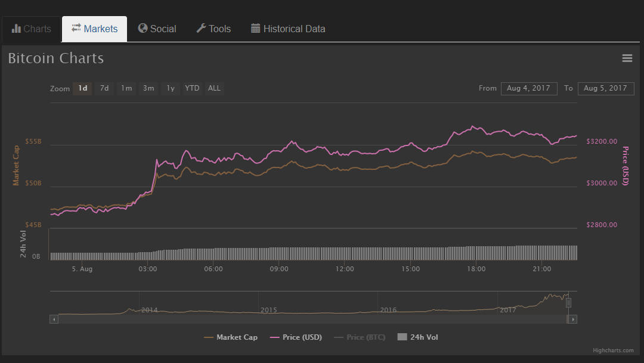Viewport: 644px width, 363px height.
Task: Open the Historical Data tab
Action: (x=289, y=29)
